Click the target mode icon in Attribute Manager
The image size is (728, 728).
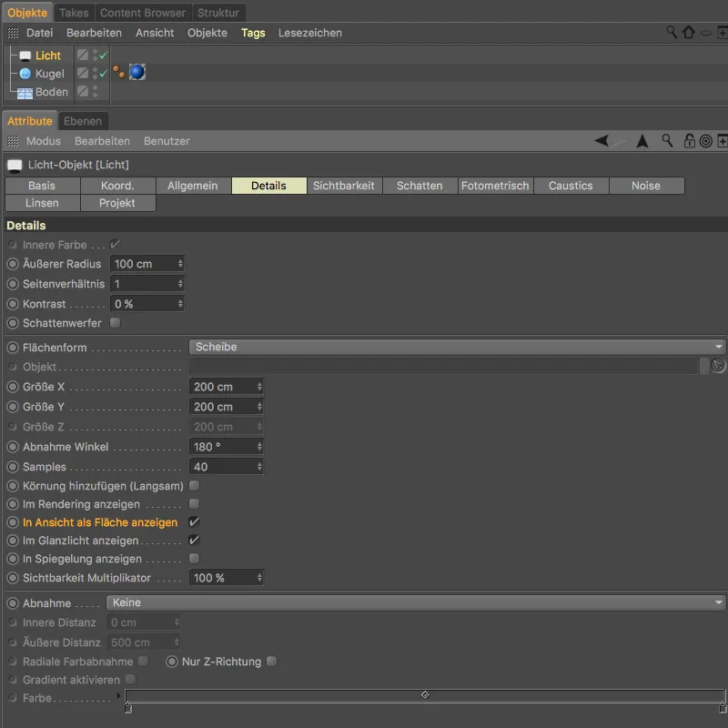(706, 141)
